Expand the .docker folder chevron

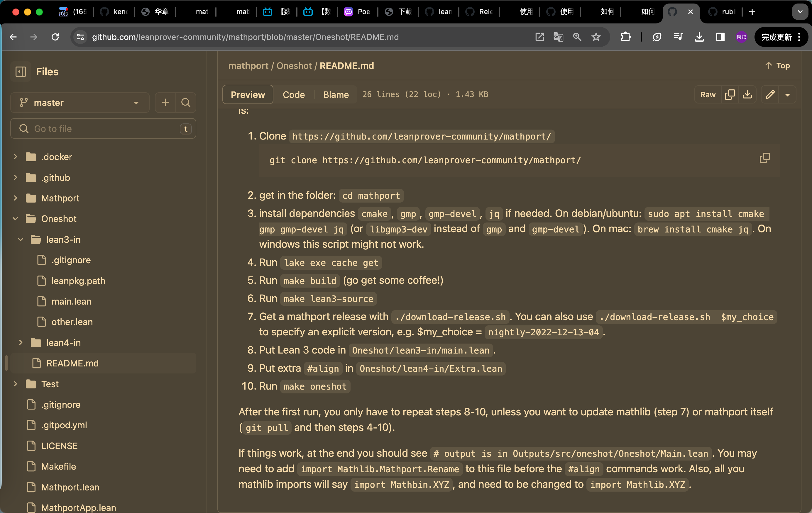(x=15, y=157)
